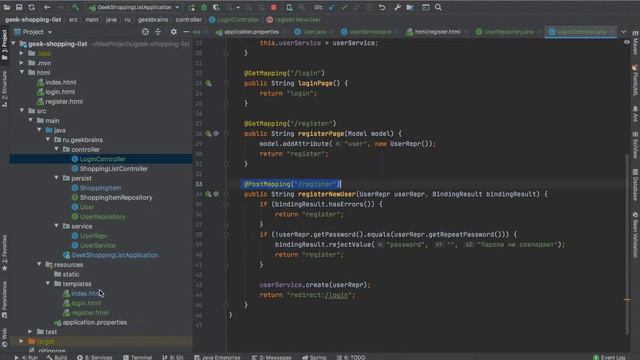
Task: Start debugging with the bug icon
Action: [204, 7]
